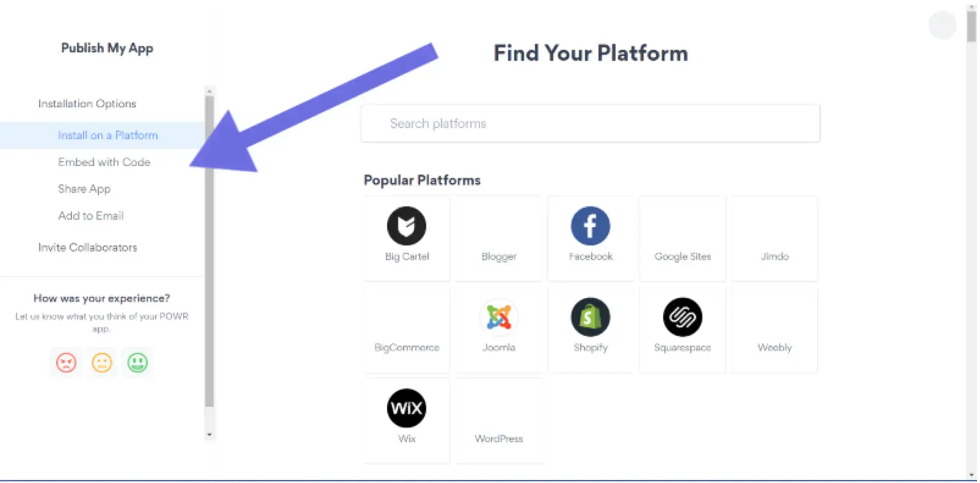Open the Add to Email option
This screenshot has height=483, width=980.
coord(91,216)
